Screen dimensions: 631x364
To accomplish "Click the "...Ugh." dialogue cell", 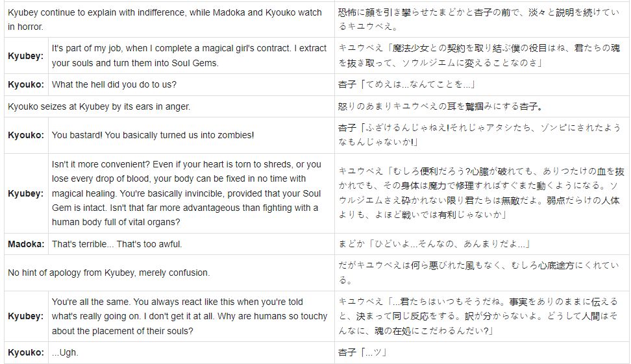I will (65, 352).
